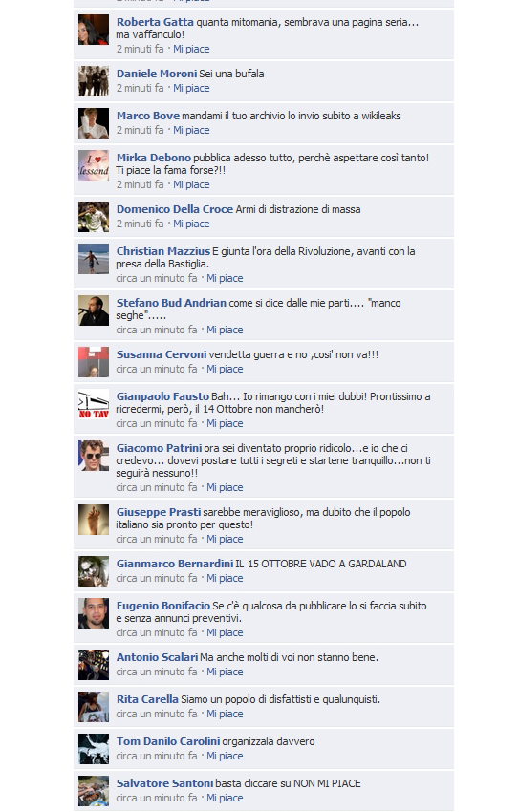519x812 pixels.
Task: Open Christian Mazzius's beach profile picture
Action: click(x=94, y=259)
